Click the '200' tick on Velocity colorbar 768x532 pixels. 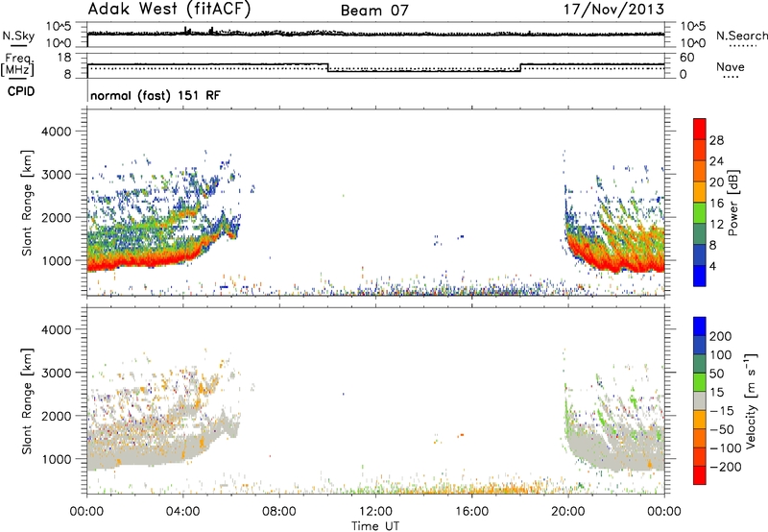coord(721,336)
